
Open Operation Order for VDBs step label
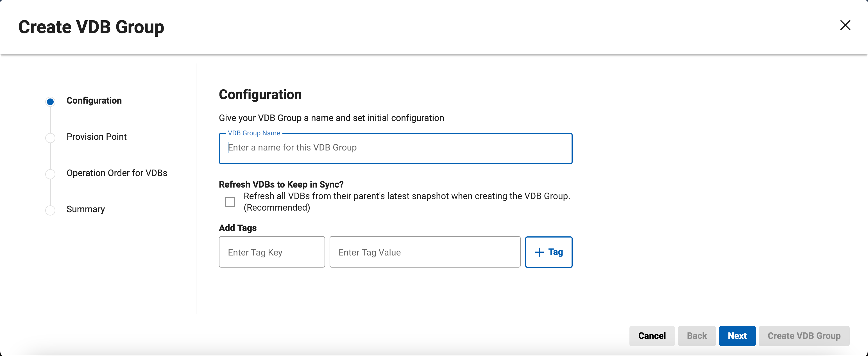(x=117, y=173)
